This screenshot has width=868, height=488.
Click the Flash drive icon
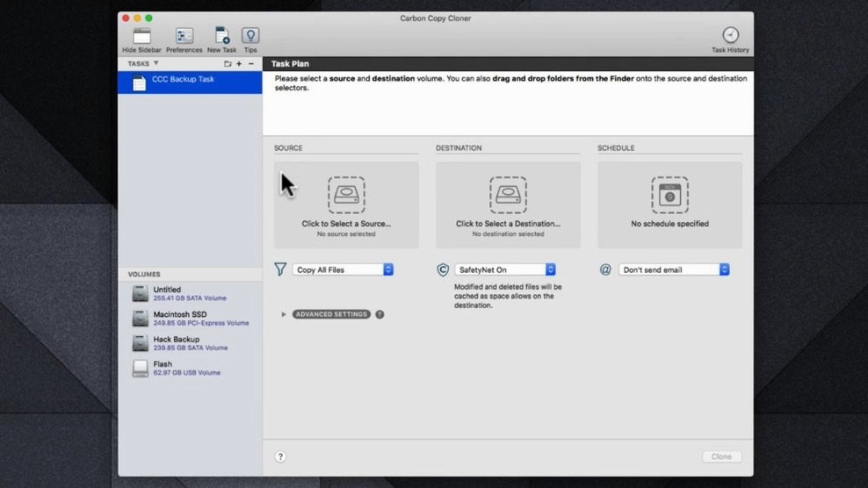click(140, 368)
